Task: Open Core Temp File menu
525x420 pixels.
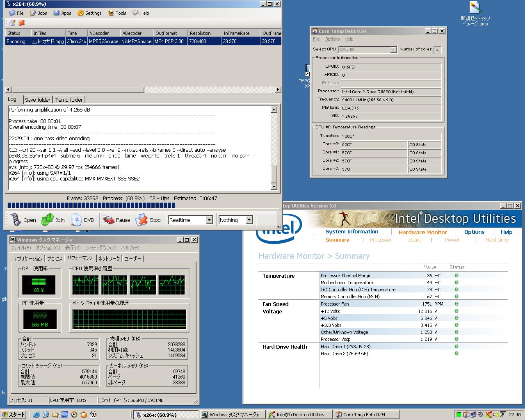Action: pos(316,39)
